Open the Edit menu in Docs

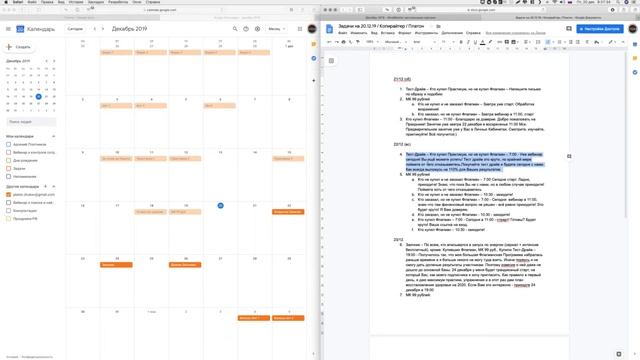[359, 33]
